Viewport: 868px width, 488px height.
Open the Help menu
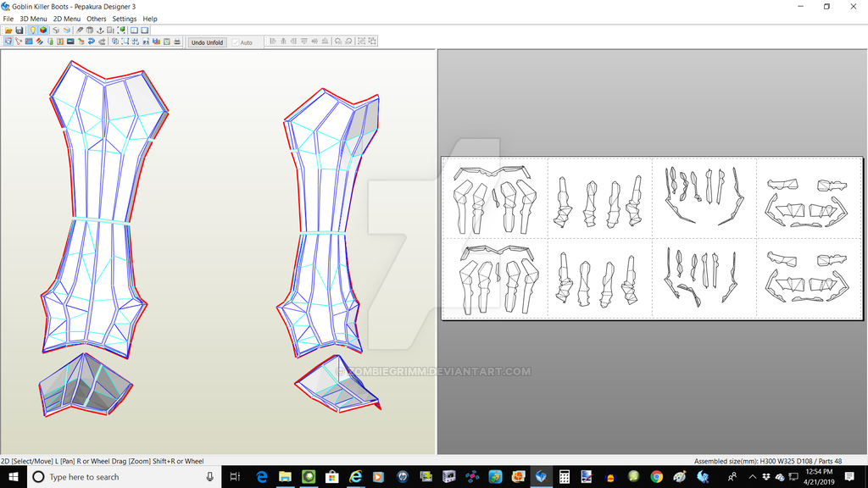point(150,19)
